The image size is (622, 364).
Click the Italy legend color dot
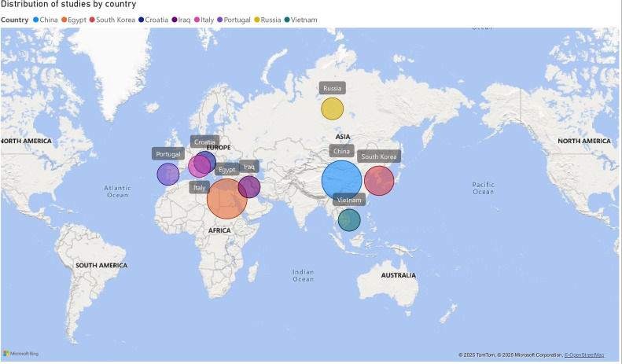click(197, 20)
